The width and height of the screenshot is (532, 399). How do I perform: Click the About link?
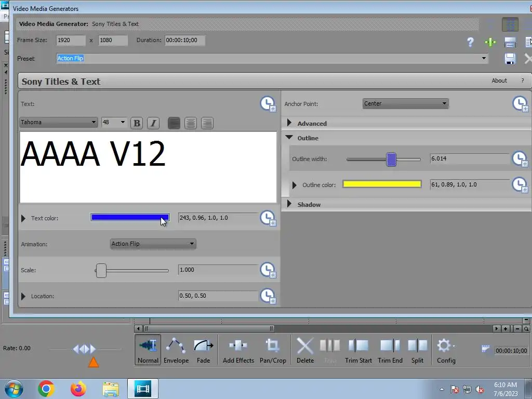(x=499, y=81)
